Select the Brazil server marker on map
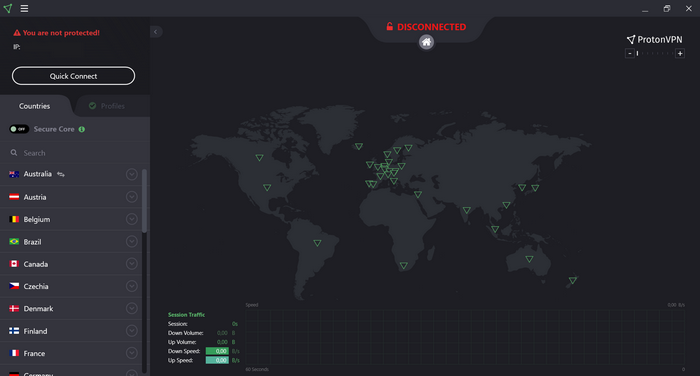Viewport: 700px width, 376px height. (x=317, y=243)
